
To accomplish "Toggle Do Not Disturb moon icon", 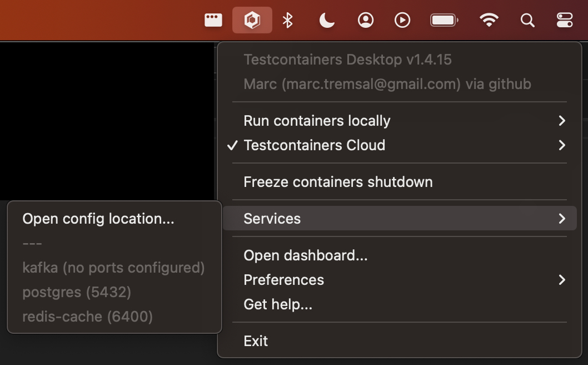I will pos(327,21).
